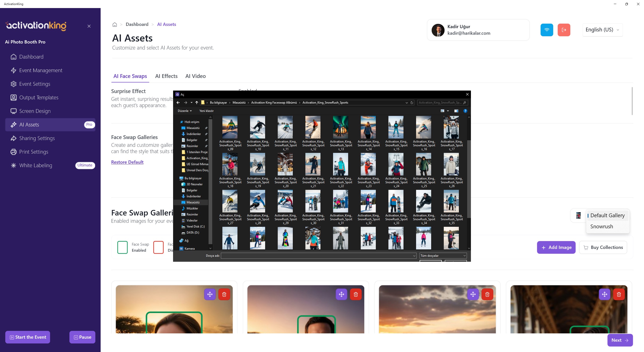Toggle the green Face Swap Enabled checkbox
Image resolution: width=644 pixels, height=352 pixels.
pyautogui.click(x=123, y=247)
